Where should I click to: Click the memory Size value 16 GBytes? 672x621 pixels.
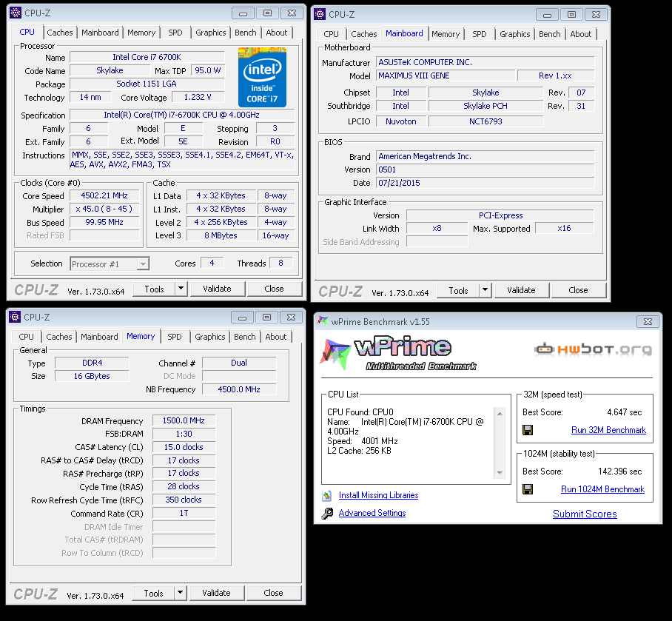click(x=92, y=376)
